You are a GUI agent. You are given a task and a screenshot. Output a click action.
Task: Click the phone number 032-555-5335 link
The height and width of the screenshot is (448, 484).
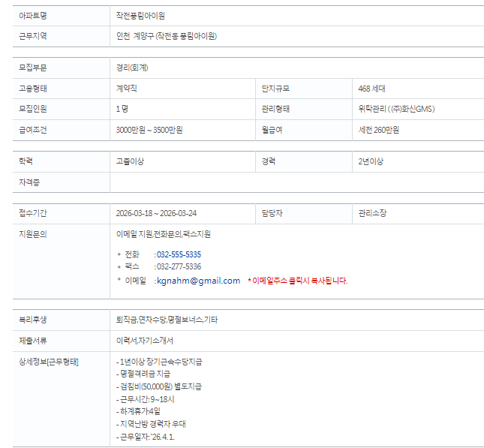(x=179, y=254)
